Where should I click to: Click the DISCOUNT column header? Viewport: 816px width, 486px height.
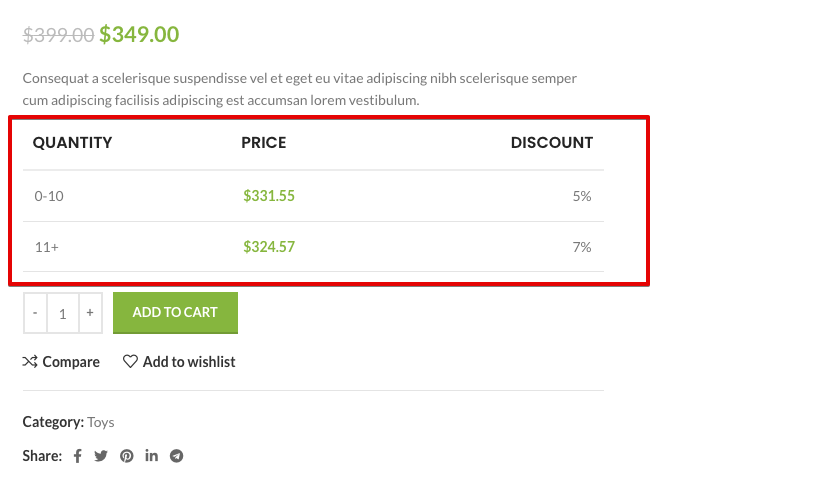point(551,143)
